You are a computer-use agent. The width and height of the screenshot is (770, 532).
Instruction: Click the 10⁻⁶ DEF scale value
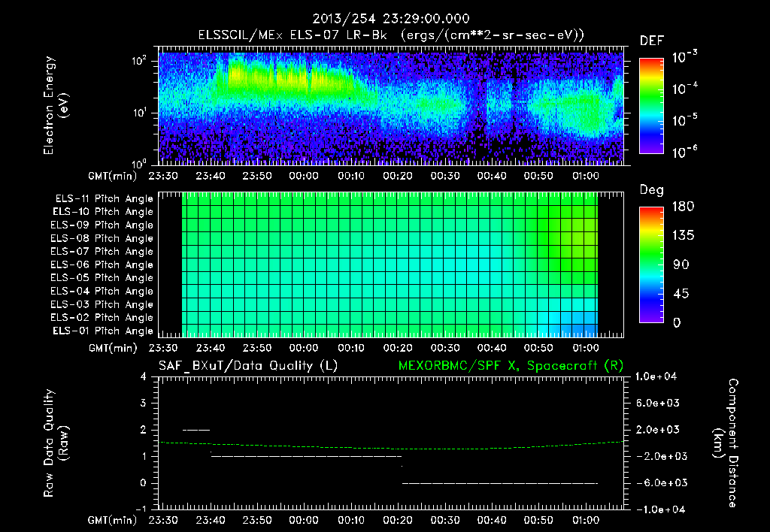[685, 152]
